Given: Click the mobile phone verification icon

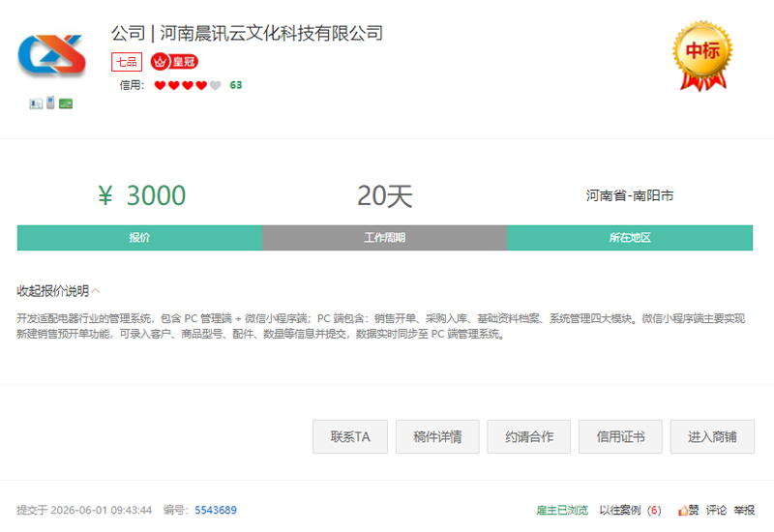Looking at the screenshot, I should (x=50, y=103).
